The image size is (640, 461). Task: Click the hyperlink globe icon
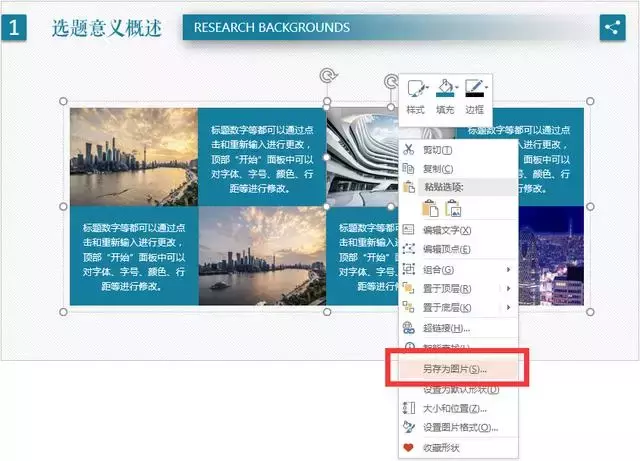tap(409, 327)
